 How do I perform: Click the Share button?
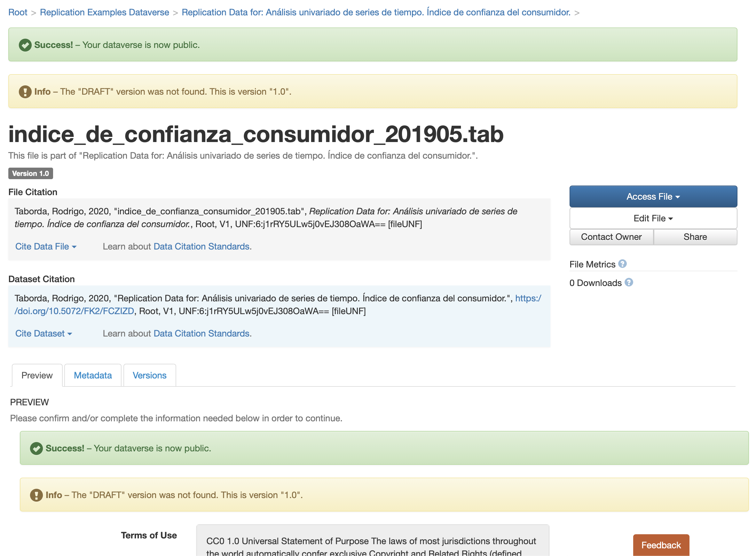[695, 237]
